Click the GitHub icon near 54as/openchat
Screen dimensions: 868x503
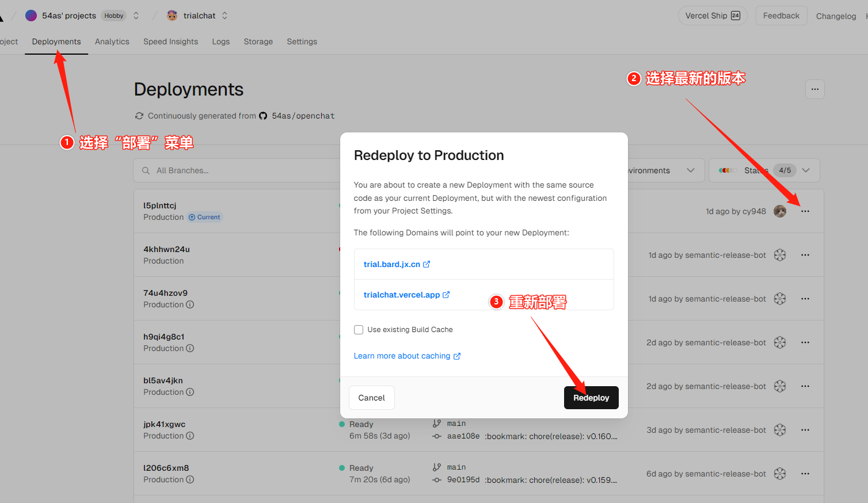[x=263, y=116]
